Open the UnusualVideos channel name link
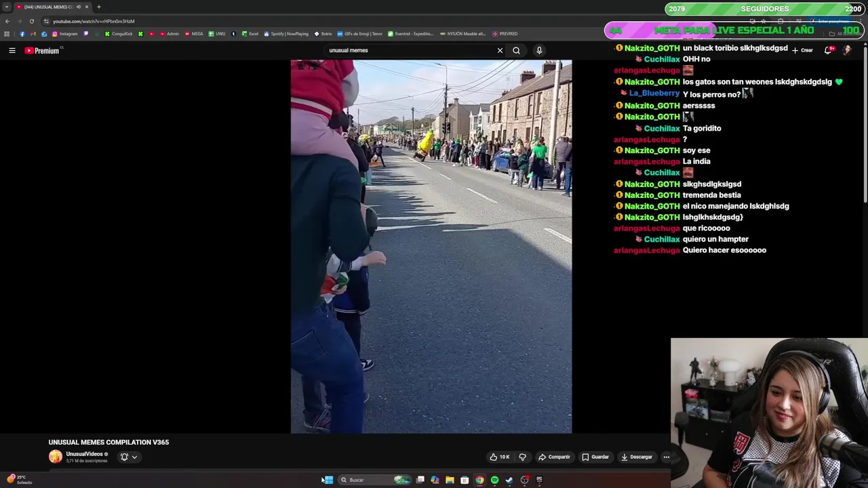This screenshot has height=488, width=868. (84, 454)
